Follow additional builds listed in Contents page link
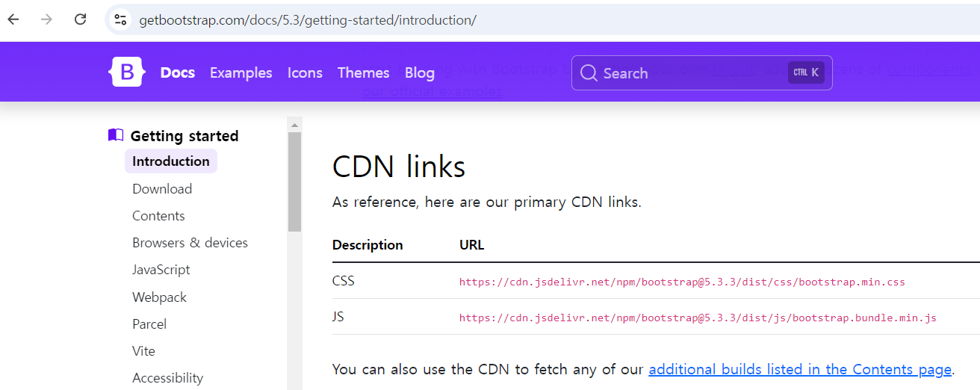Image resolution: width=980 pixels, height=390 pixels. pyautogui.click(x=800, y=370)
